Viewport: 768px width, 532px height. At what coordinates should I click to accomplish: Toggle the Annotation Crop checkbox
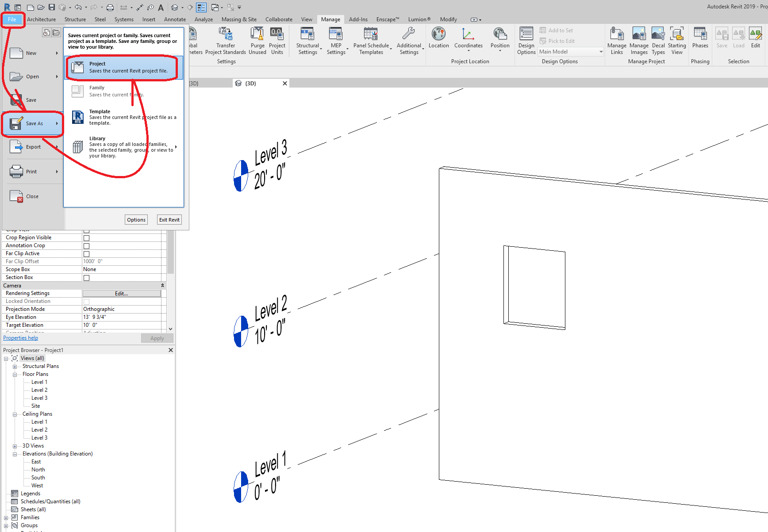tap(86, 245)
